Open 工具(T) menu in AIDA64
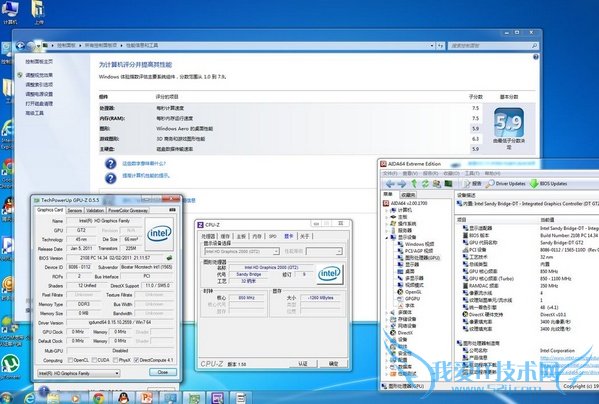 (472, 173)
